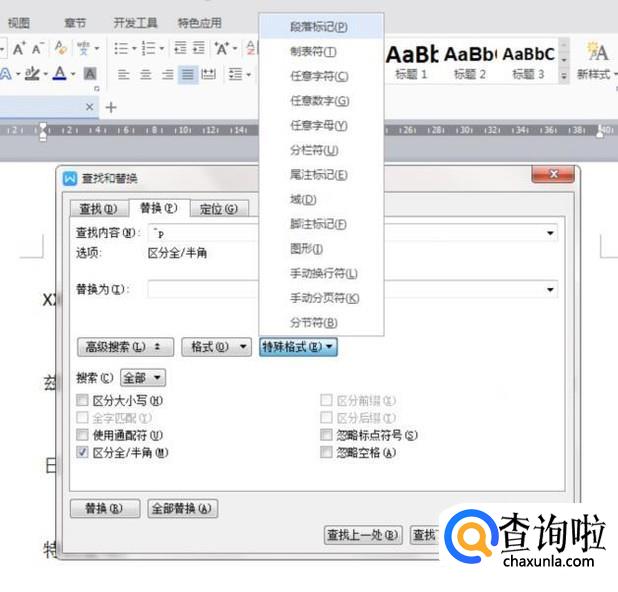618x592 pixels.
Task: Center align text
Action: (x=146, y=74)
